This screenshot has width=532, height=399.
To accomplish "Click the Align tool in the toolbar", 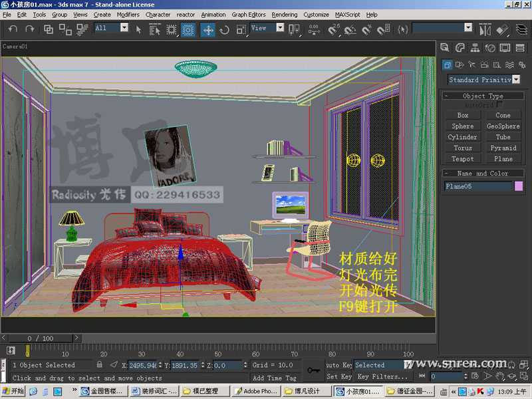I will pyautogui.click(x=502, y=30).
